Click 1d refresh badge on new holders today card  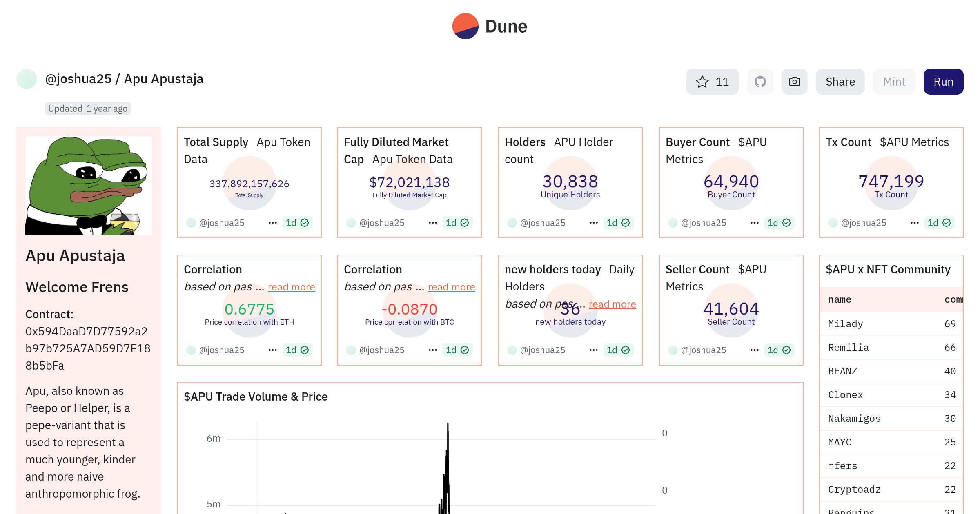point(618,350)
